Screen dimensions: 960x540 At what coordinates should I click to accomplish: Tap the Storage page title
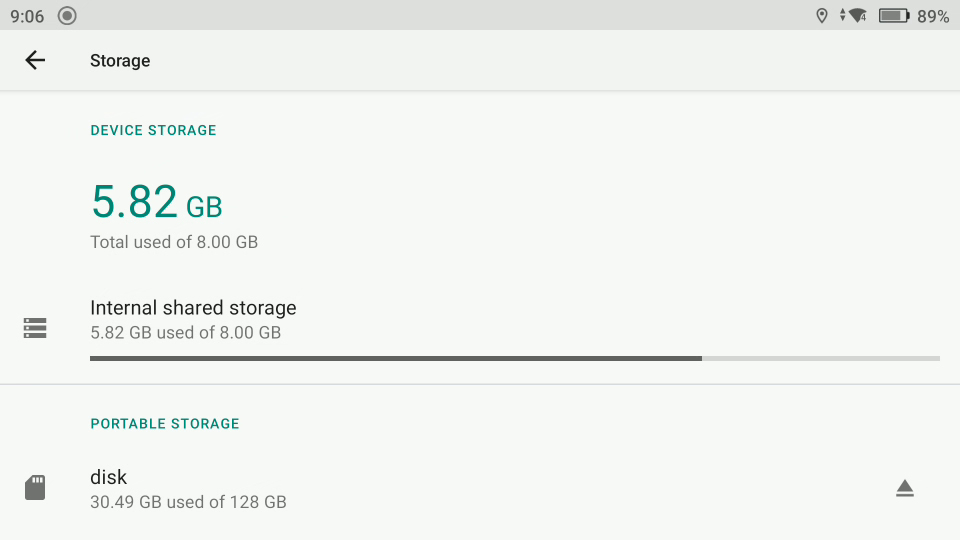tap(120, 61)
